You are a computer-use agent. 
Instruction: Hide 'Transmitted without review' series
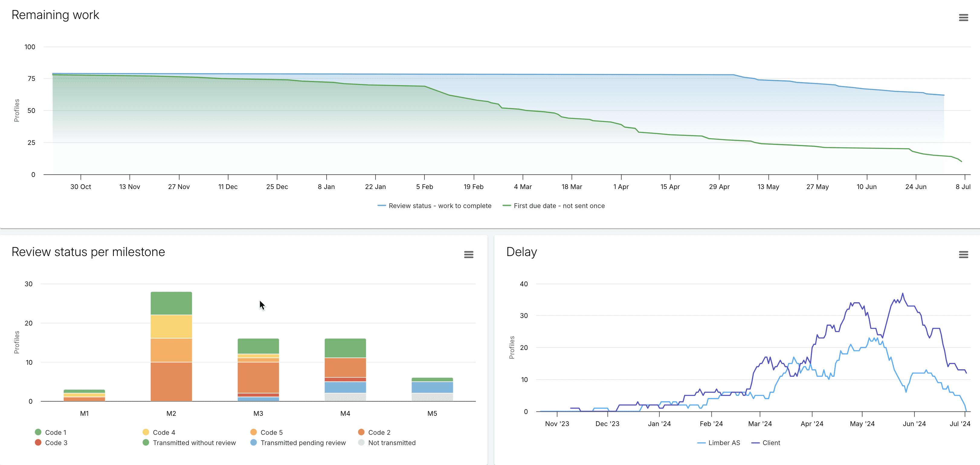click(194, 443)
